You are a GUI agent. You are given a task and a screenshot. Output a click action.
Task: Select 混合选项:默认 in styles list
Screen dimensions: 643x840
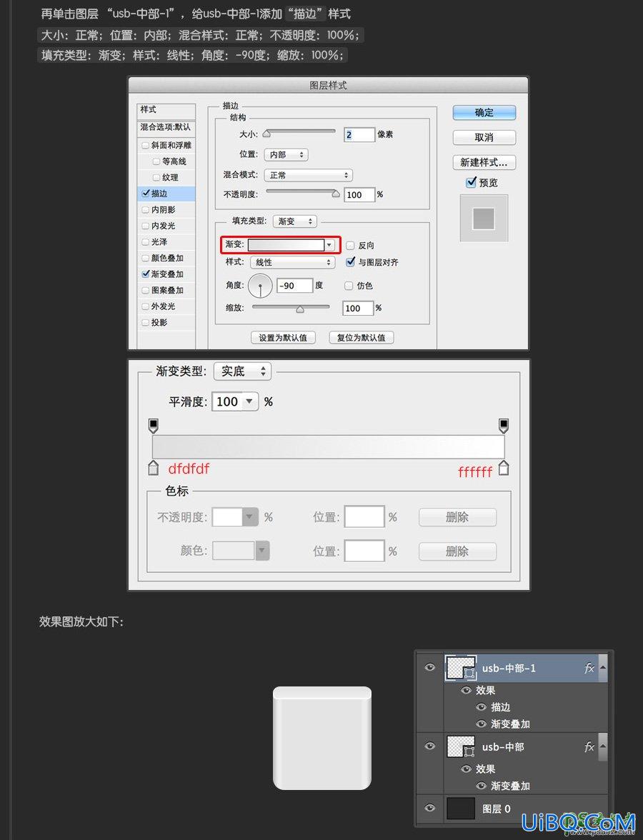[x=166, y=127]
